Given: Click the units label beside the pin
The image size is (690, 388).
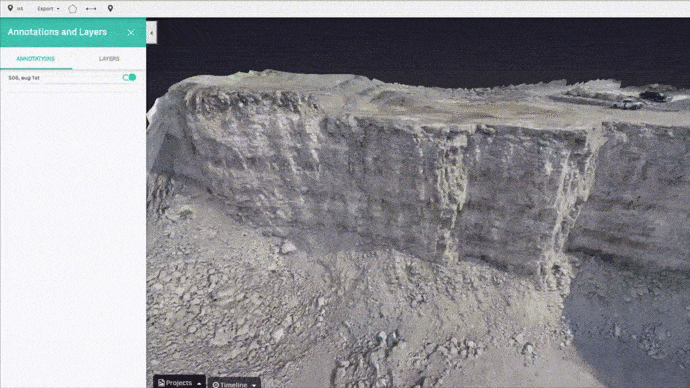Looking at the screenshot, I should [x=20, y=9].
